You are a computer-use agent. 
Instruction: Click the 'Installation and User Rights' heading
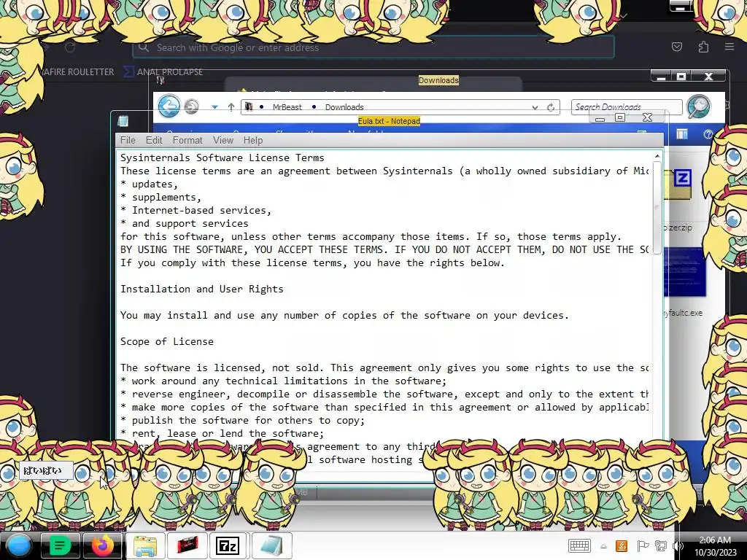pos(201,289)
